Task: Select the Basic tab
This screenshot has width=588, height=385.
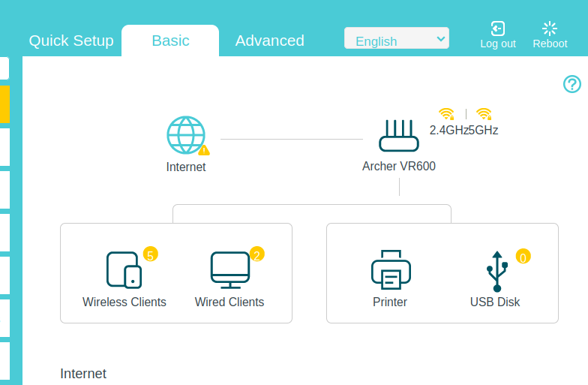Action: pyautogui.click(x=170, y=41)
